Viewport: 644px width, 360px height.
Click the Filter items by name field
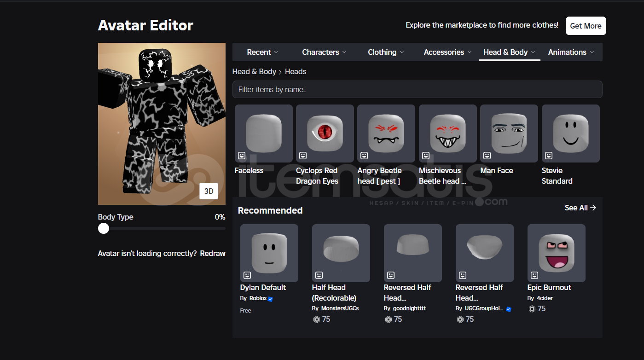click(x=418, y=89)
